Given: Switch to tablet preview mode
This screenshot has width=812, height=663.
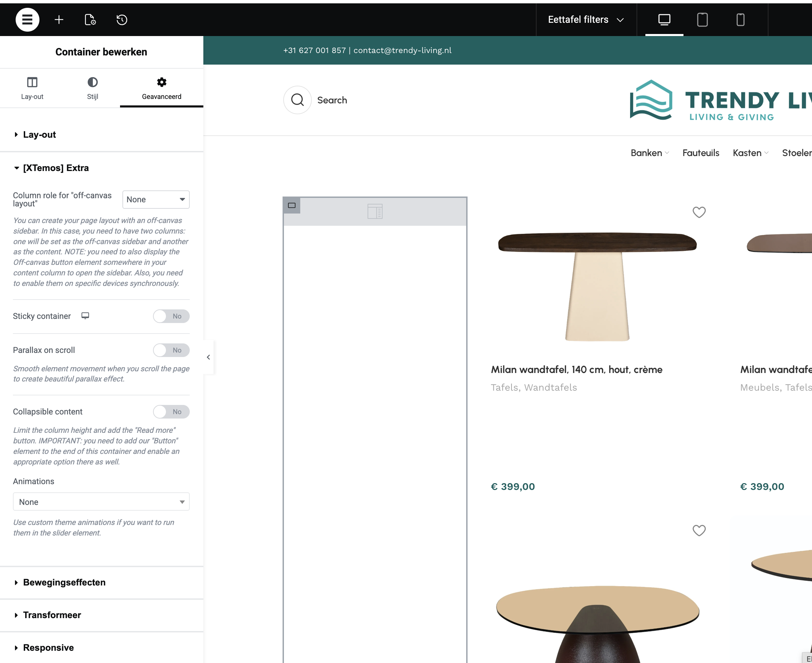Looking at the screenshot, I should click(702, 19).
